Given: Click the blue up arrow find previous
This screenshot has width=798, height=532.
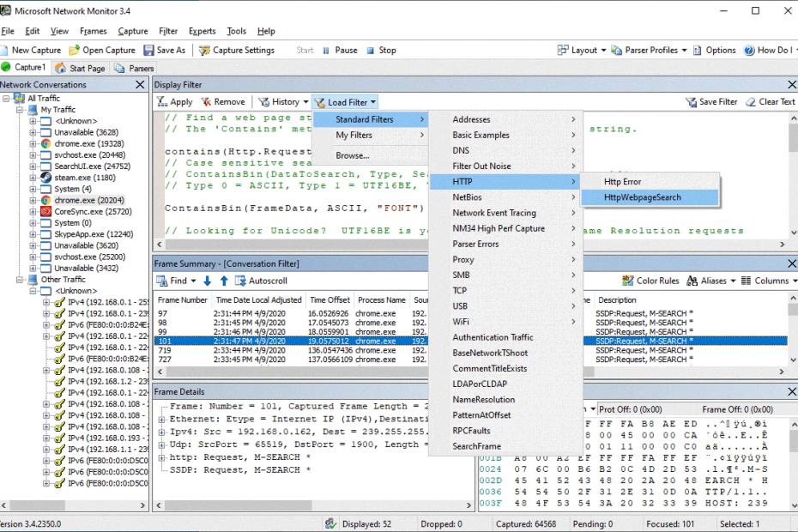Looking at the screenshot, I should click(x=224, y=281).
